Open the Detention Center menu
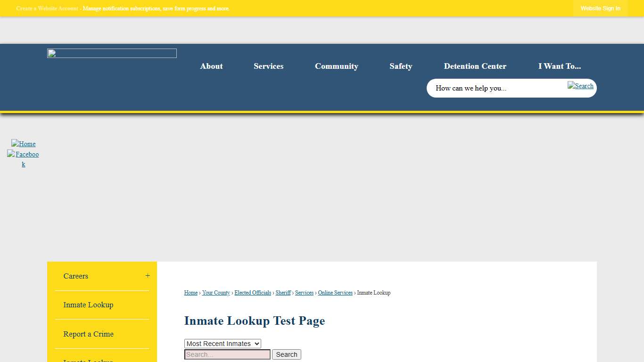The height and width of the screenshot is (362, 644). click(475, 66)
